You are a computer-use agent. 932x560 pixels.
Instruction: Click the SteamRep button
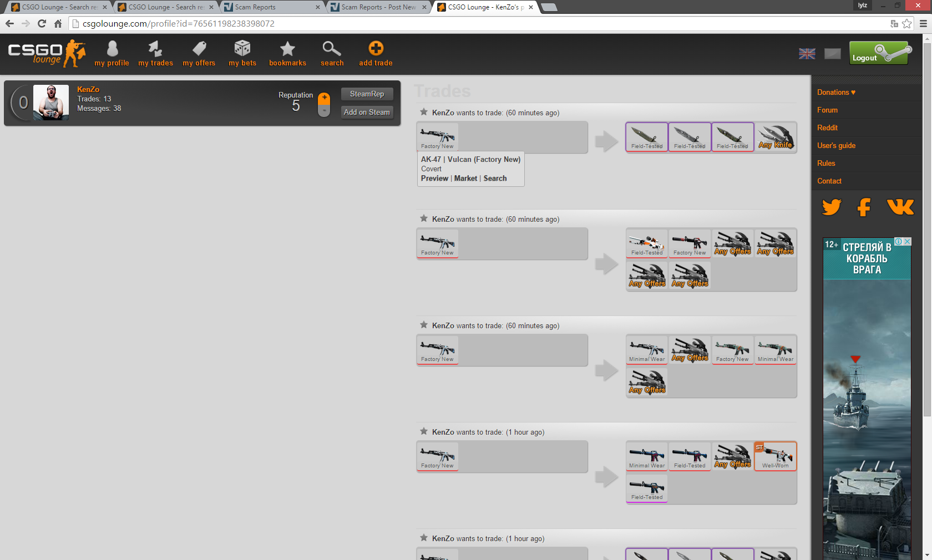[x=367, y=94]
